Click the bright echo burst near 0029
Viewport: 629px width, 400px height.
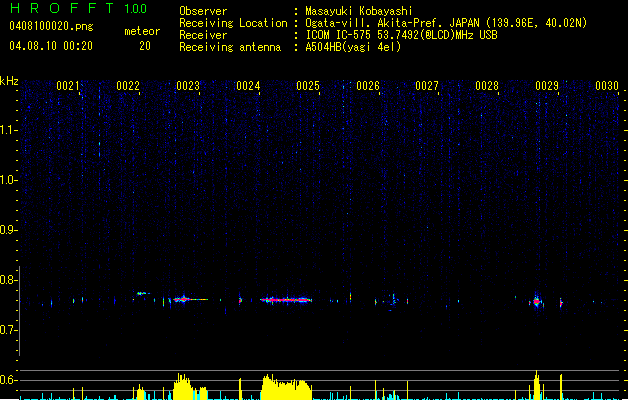point(537,301)
